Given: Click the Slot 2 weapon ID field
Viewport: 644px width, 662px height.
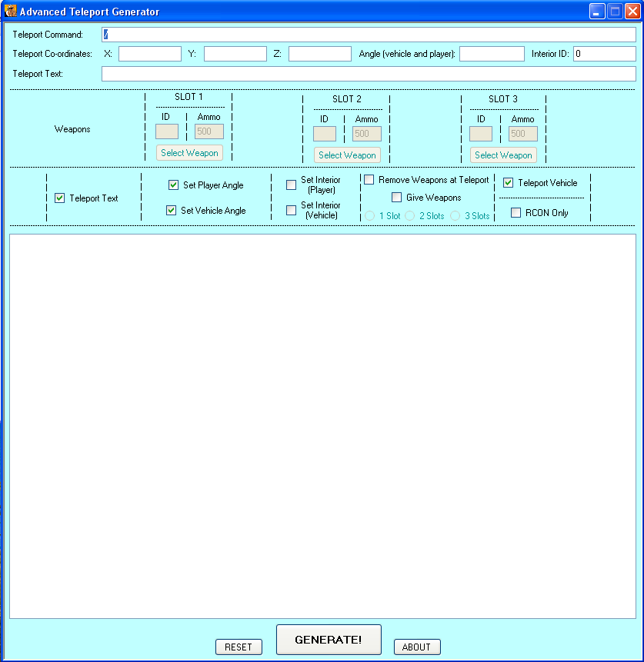Looking at the screenshot, I should click(x=325, y=134).
